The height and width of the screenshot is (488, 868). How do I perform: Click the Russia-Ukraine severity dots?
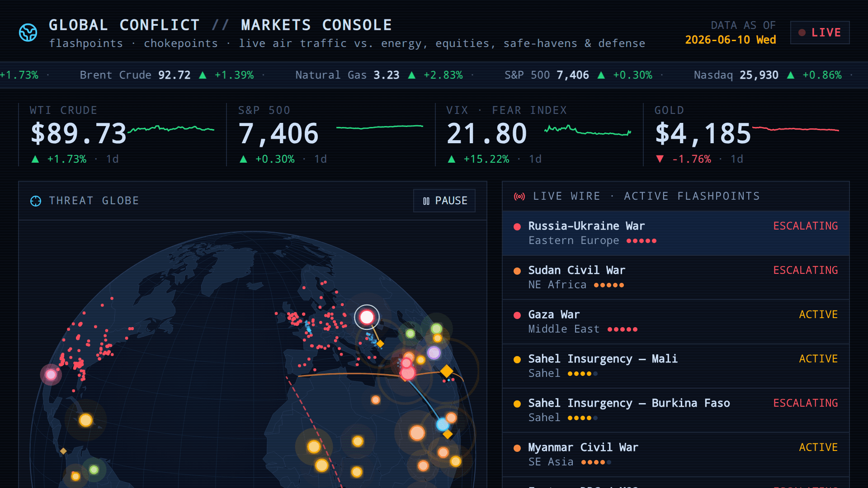[642, 241]
